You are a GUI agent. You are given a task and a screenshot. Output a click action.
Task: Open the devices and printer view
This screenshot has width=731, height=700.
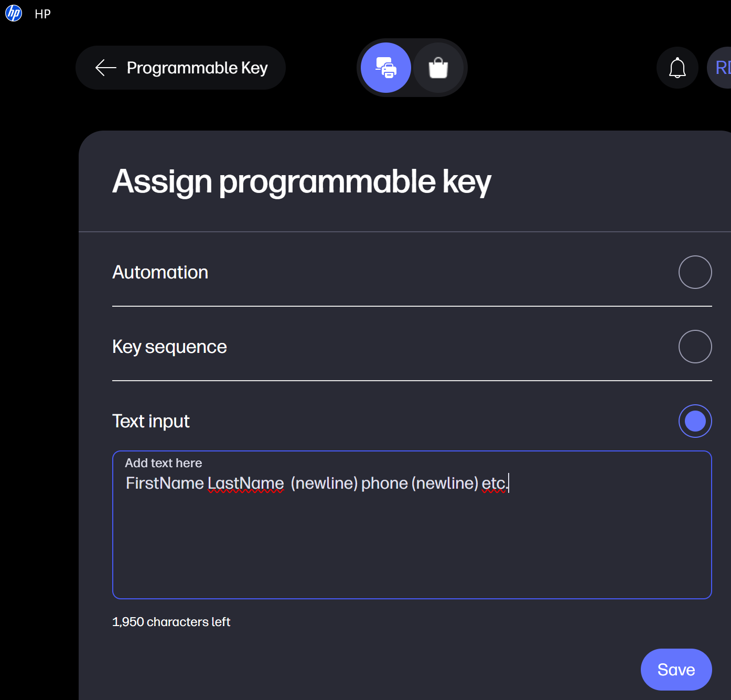click(x=386, y=68)
